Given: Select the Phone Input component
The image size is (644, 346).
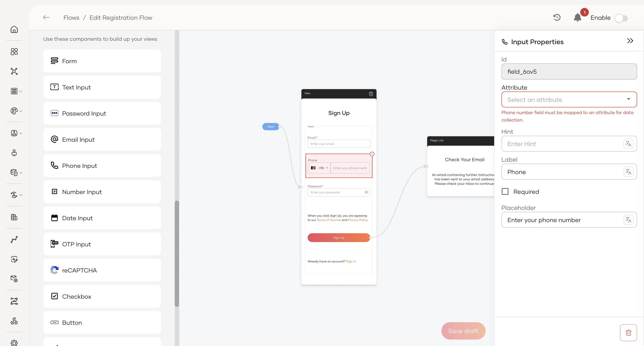Looking at the screenshot, I should point(102,165).
